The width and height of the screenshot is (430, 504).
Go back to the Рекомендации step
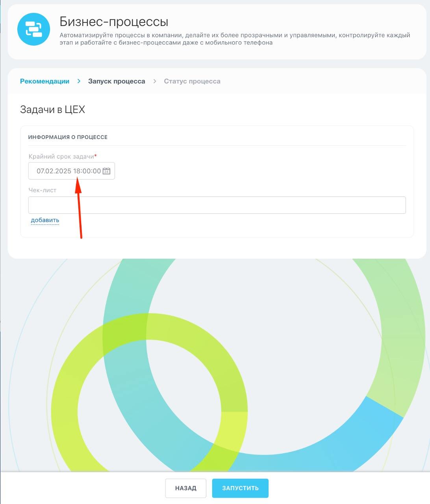44,81
